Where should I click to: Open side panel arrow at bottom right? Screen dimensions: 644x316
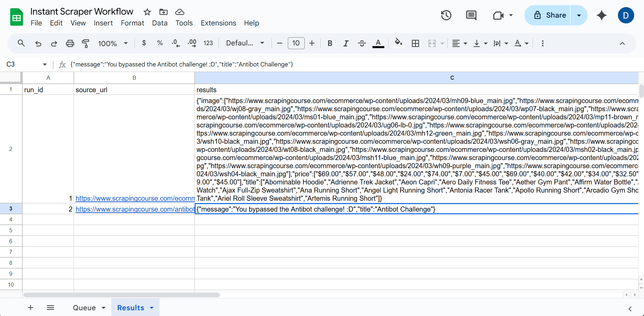coord(630,309)
